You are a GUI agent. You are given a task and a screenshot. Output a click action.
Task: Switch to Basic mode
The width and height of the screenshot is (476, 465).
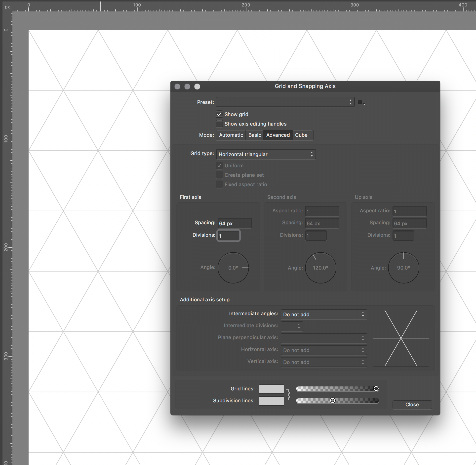click(x=255, y=135)
